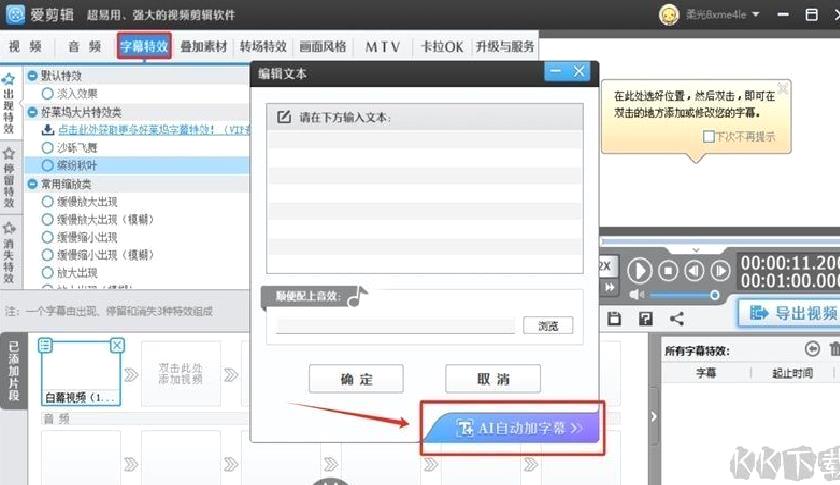Image resolution: width=840 pixels, height=485 pixels.
Task: Click the preview progress bar
Action: (x=720, y=242)
